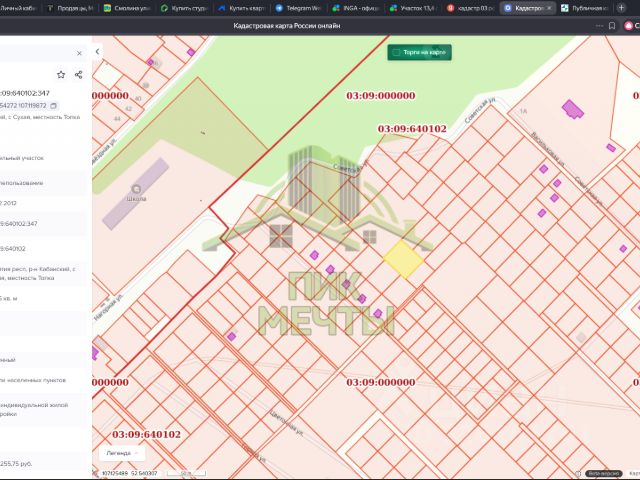Collapse the side panel with chevron arrow
Screen dimensions: 640x480
pyautogui.click(x=97, y=51)
